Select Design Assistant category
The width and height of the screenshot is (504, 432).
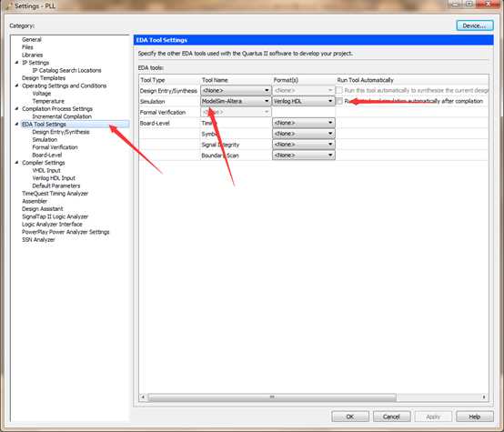point(43,209)
